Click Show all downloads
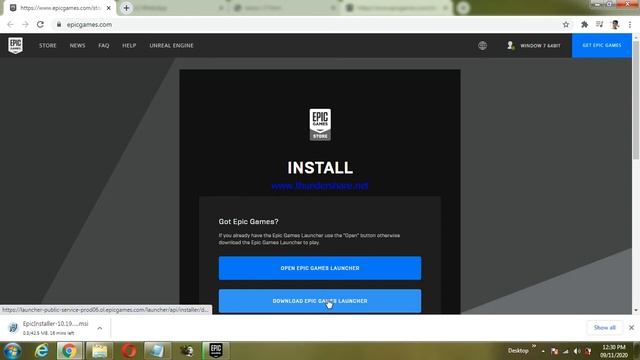Image resolution: width=640 pixels, height=360 pixels. point(604,327)
